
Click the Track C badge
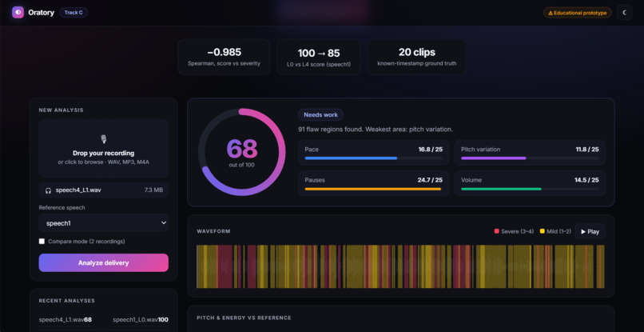pos(74,12)
